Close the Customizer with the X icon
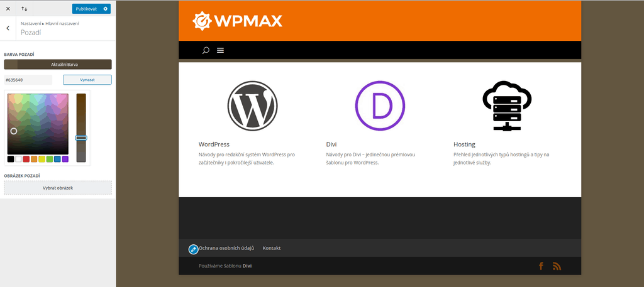 (8, 9)
